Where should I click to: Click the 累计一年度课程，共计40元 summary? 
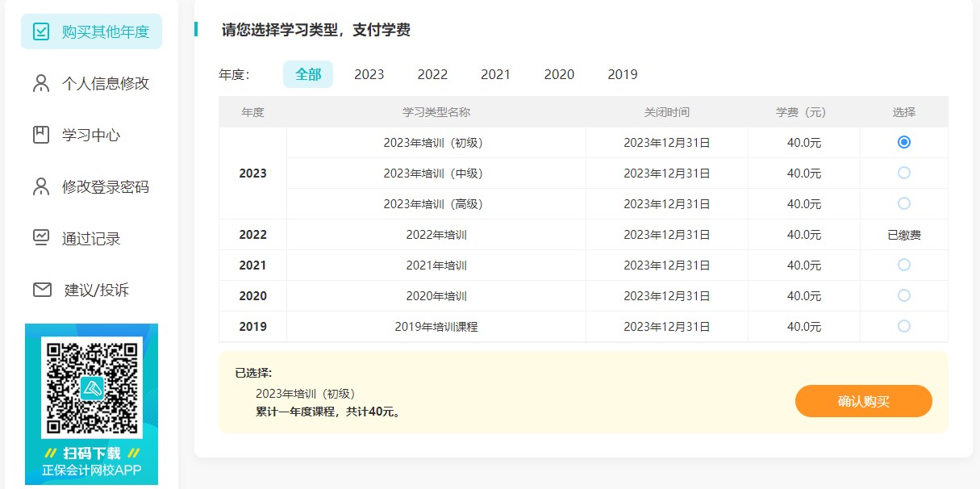point(328,412)
